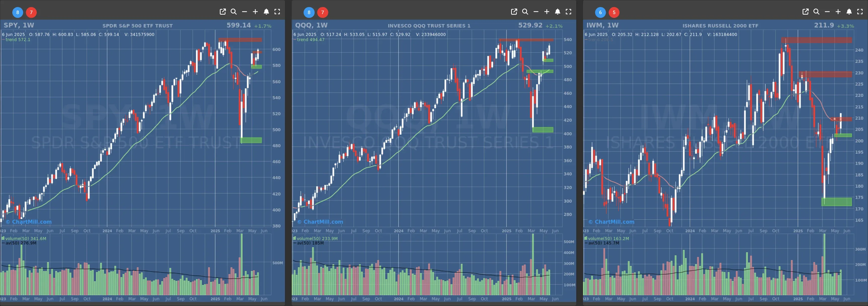Click blue badge 8 above SPY chart

[x=18, y=13]
